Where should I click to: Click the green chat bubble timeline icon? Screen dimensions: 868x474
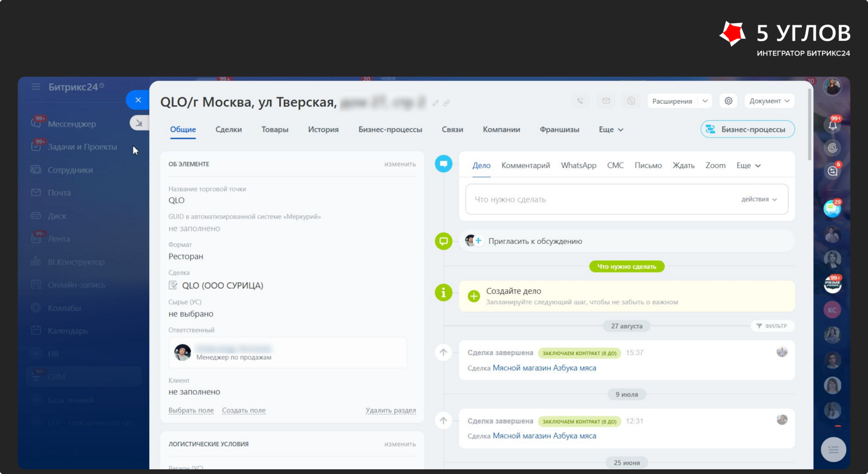pos(443,241)
